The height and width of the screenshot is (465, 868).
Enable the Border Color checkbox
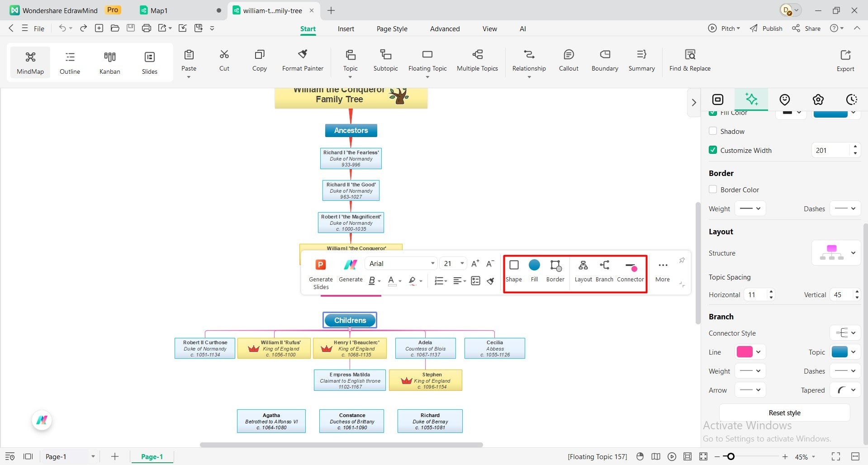tap(713, 189)
